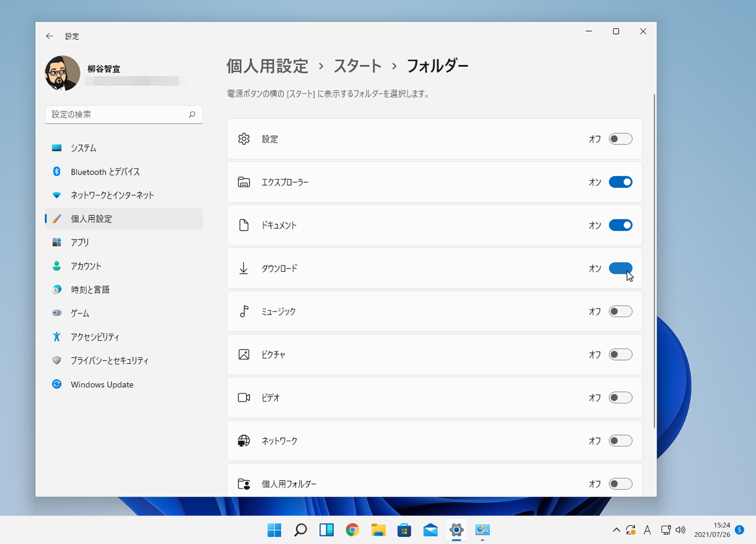Open the Mail app from taskbar
This screenshot has width=756, height=544.
[430, 530]
